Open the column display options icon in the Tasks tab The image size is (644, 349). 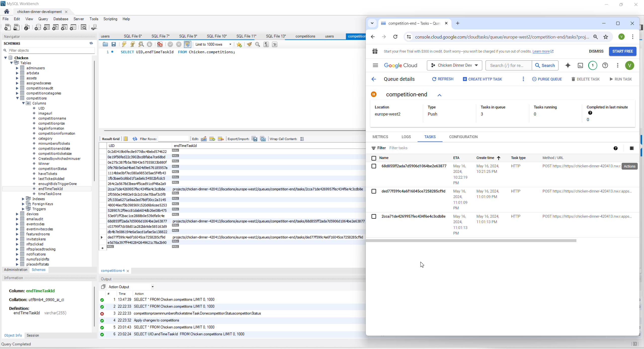(631, 148)
